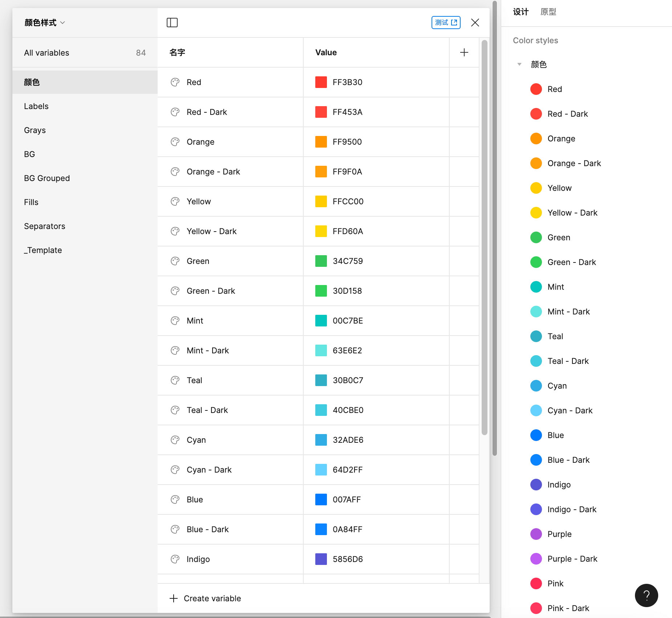Open the 007AFF Blue color swatch
The image size is (672, 618).
click(321, 499)
